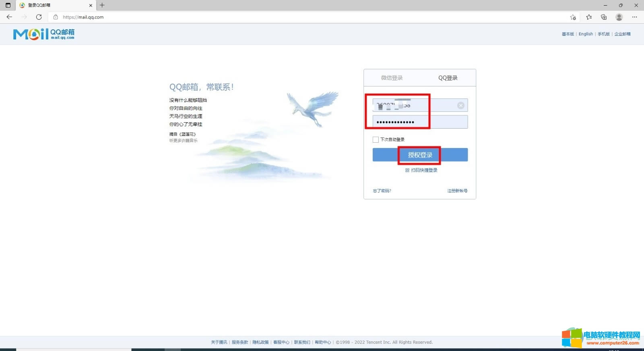Open a new browser tab
Viewport: 644px width, 351px height.
pyautogui.click(x=102, y=5)
